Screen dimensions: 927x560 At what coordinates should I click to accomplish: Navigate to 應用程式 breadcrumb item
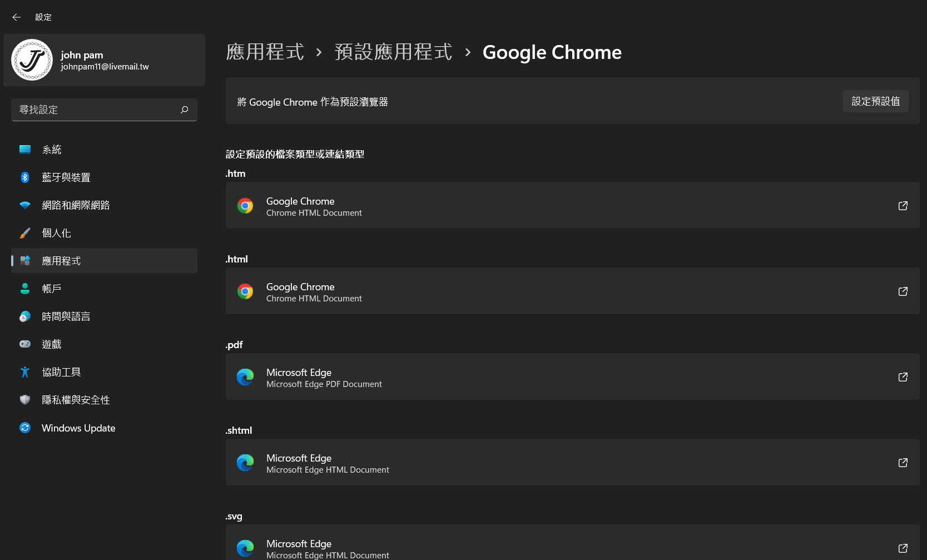point(265,51)
